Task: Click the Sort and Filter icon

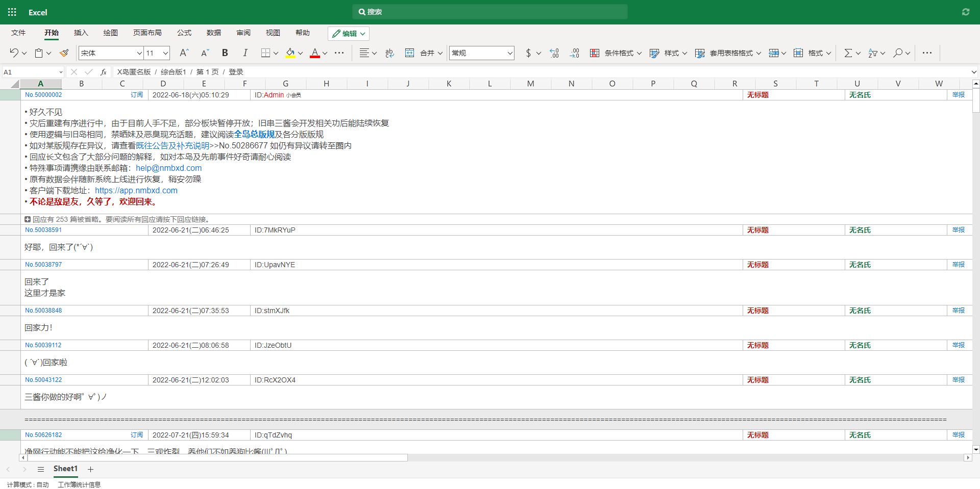Action: click(x=873, y=53)
